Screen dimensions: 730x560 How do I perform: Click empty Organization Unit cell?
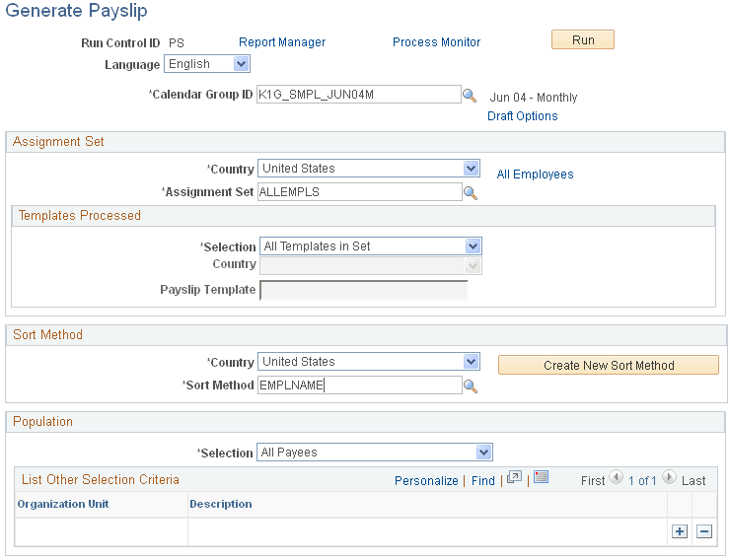click(x=102, y=531)
